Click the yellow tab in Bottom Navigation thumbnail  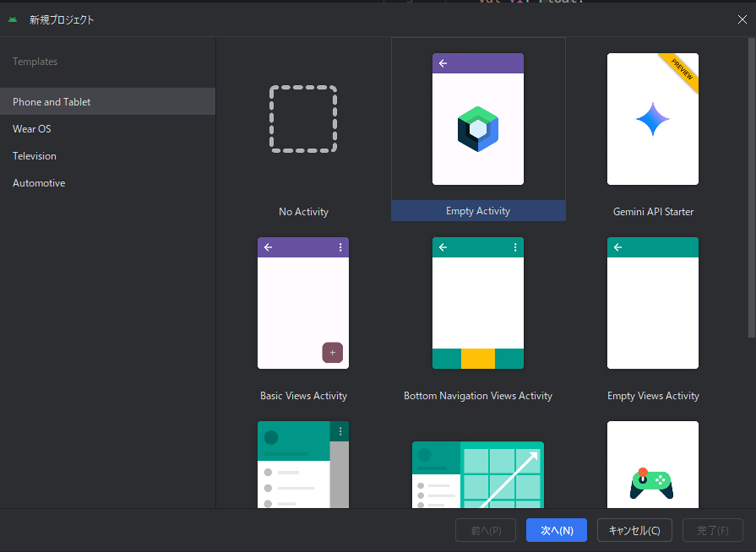click(x=478, y=359)
